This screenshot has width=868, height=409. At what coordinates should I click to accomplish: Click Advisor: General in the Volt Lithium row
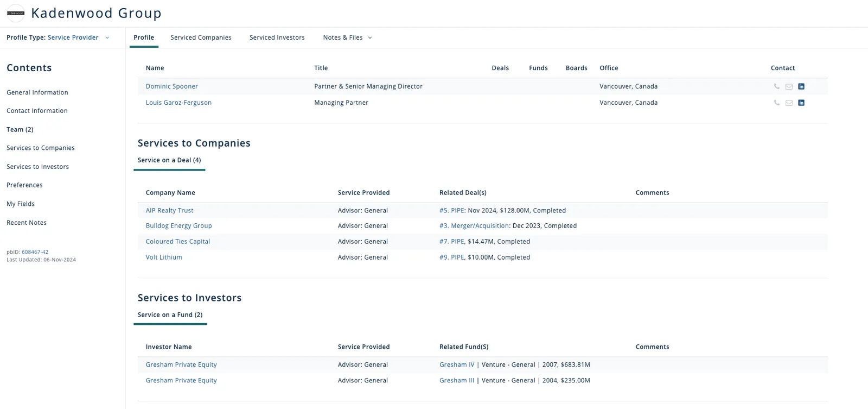coord(363,257)
